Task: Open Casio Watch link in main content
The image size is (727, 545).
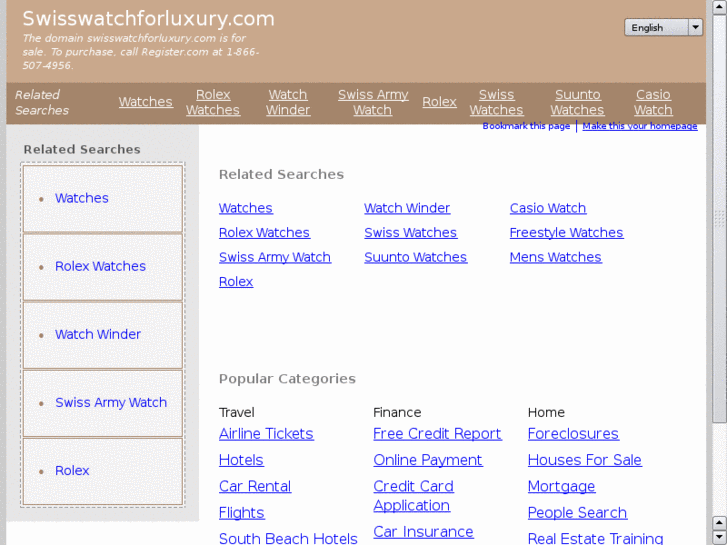Action: tap(548, 208)
